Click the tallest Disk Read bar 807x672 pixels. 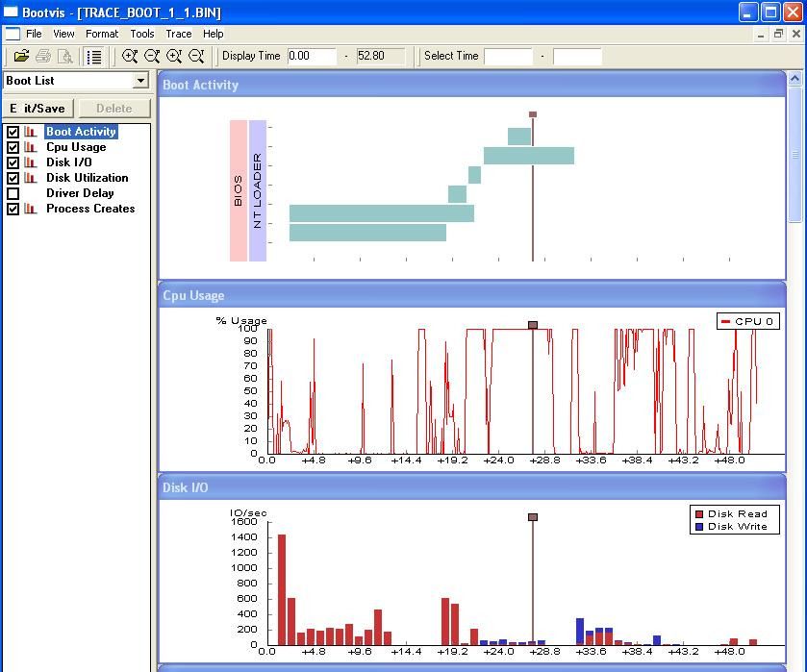tap(282, 589)
